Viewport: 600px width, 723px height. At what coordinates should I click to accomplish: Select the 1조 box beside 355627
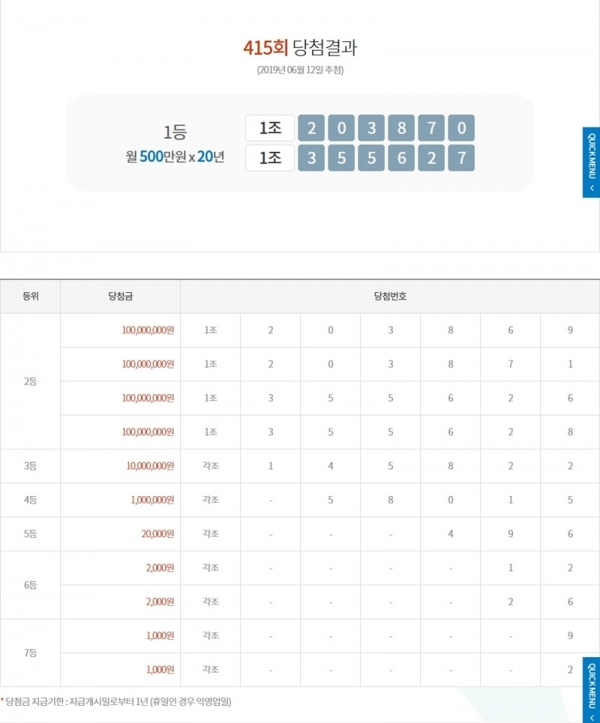[270, 158]
